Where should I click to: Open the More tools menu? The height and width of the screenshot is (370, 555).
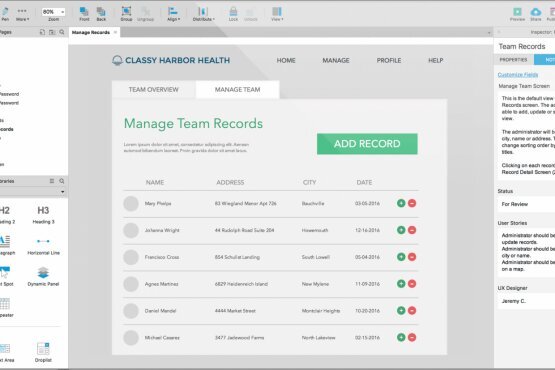[x=22, y=14]
